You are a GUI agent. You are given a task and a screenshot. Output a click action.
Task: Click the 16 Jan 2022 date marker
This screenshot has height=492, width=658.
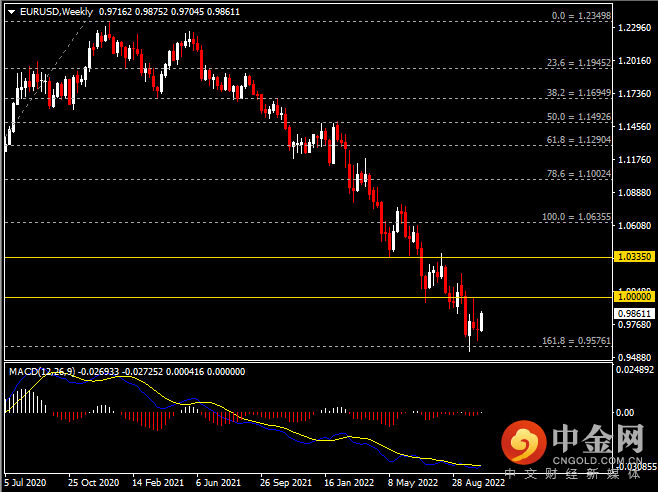tap(349, 483)
